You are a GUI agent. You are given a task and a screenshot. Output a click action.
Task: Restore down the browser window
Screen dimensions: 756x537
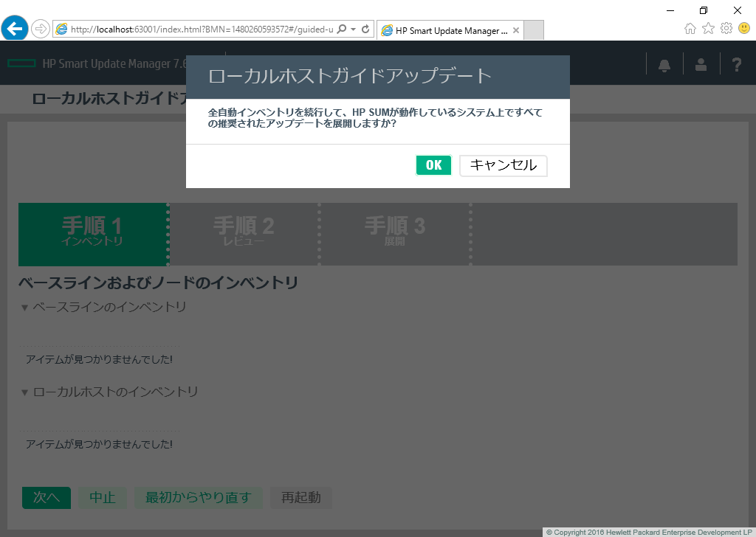pyautogui.click(x=704, y=10)
